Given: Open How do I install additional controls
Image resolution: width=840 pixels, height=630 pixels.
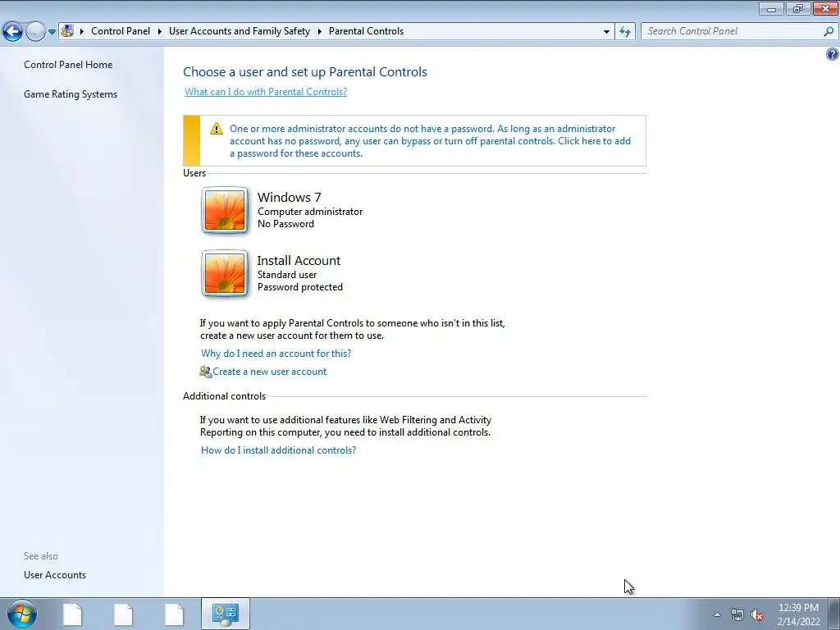Looking at the screenshot, I should click(278, 450).
